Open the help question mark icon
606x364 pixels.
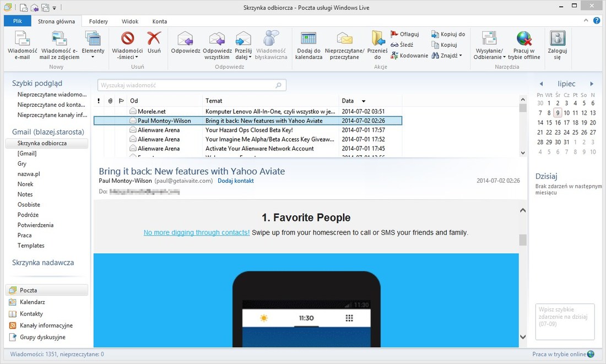[x=597, y=20]
